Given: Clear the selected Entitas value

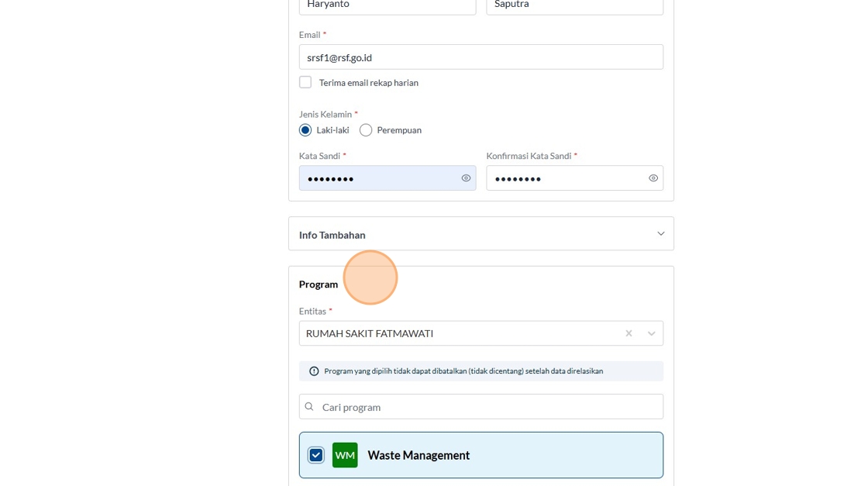Looking at the screenshot, I should pyautogui.click(x=629, y=333).
